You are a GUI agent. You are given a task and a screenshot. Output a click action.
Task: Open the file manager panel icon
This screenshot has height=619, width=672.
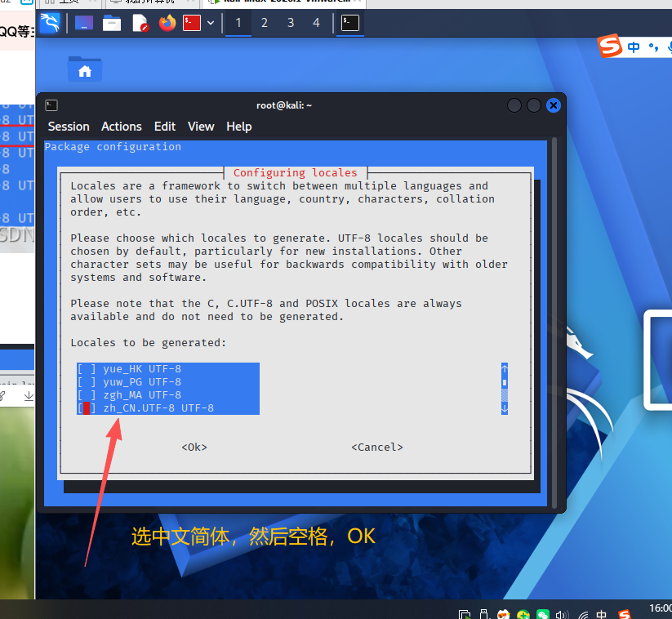pyautogui.click(x=112, y=23)
